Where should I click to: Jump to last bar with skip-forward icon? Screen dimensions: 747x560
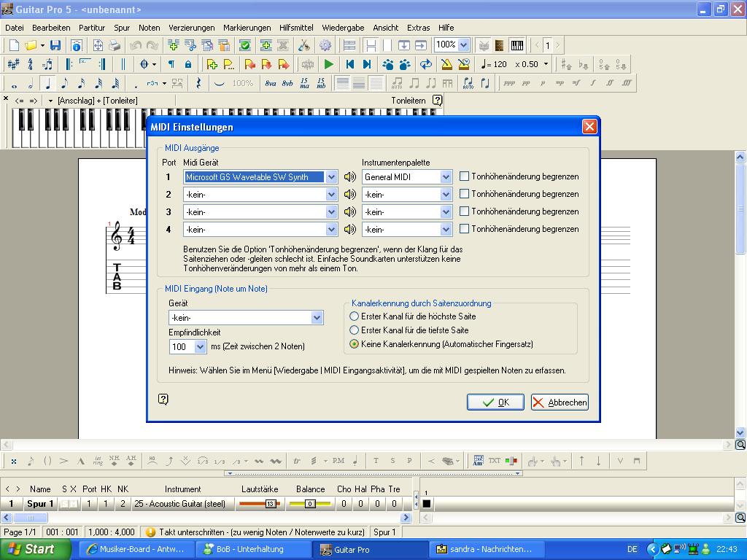[367, 64]
